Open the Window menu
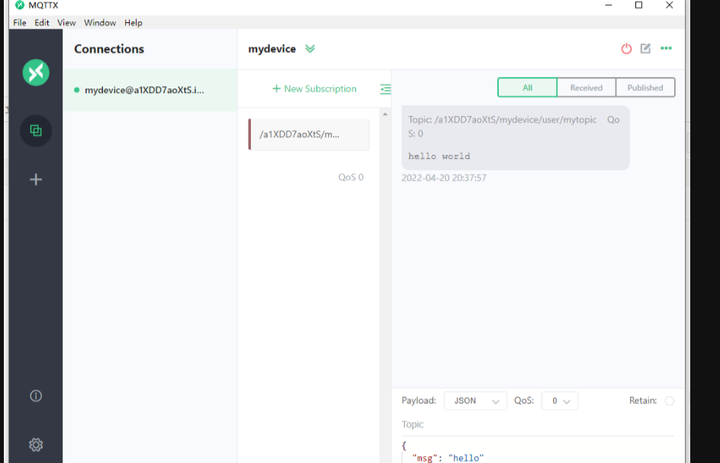Screen dimensions: 720x463 click(100, 23)
